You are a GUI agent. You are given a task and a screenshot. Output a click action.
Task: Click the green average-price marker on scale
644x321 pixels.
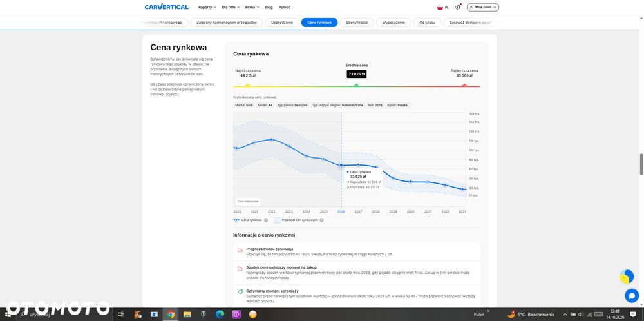point(357,85)
